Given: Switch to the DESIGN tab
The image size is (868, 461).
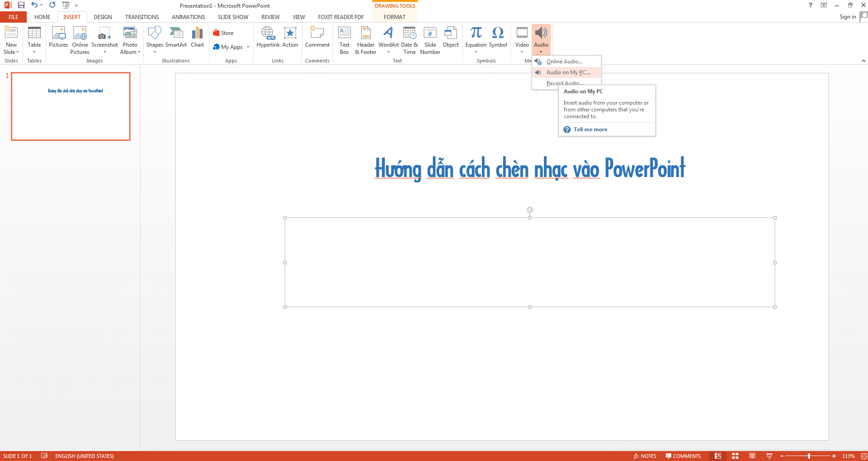Looking at the screenshot, I should (x=103, y=17).
